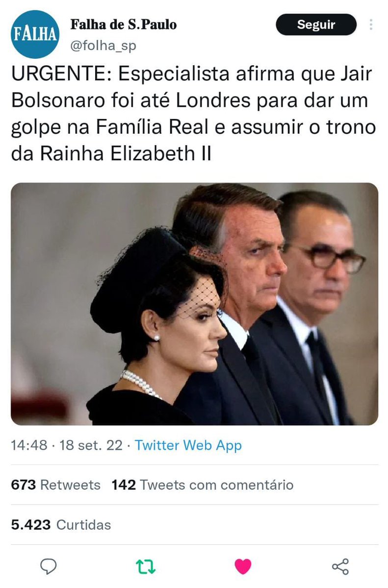View the 673 Retweets list
388x588 pixels.
pos(55,485)
